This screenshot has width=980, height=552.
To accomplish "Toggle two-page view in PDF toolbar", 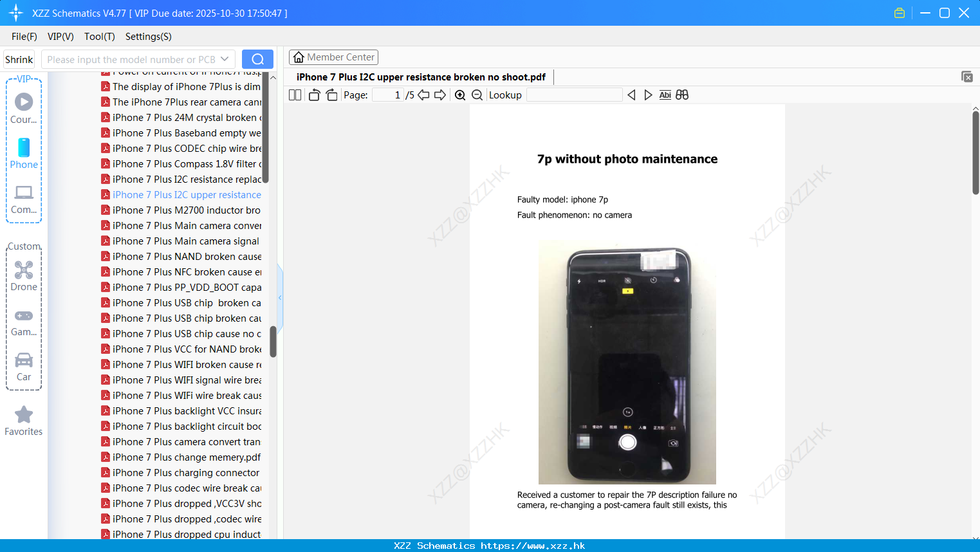I will pyautogui.click(x=295, y=95).
